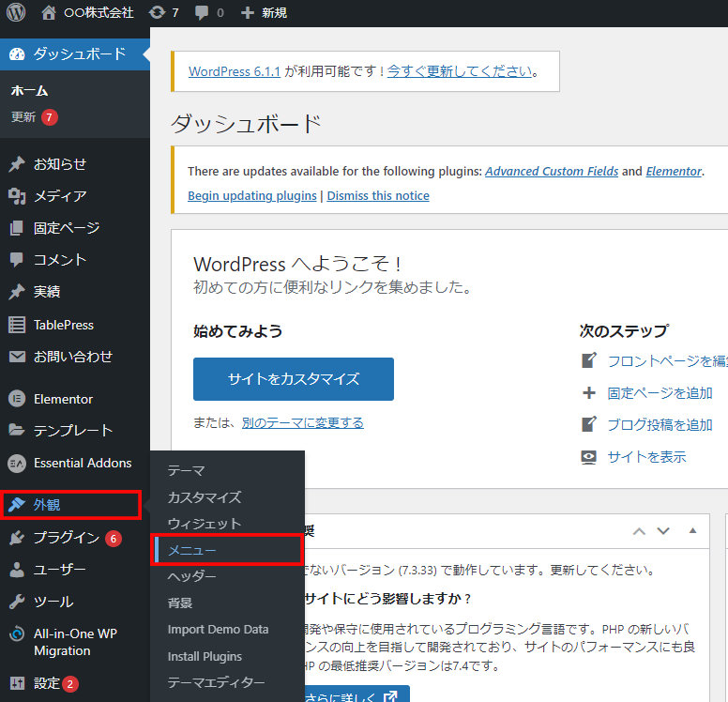The image size is (728, 702).
Task: Click the 固定ページを追加 link
Action: point(660,393)
